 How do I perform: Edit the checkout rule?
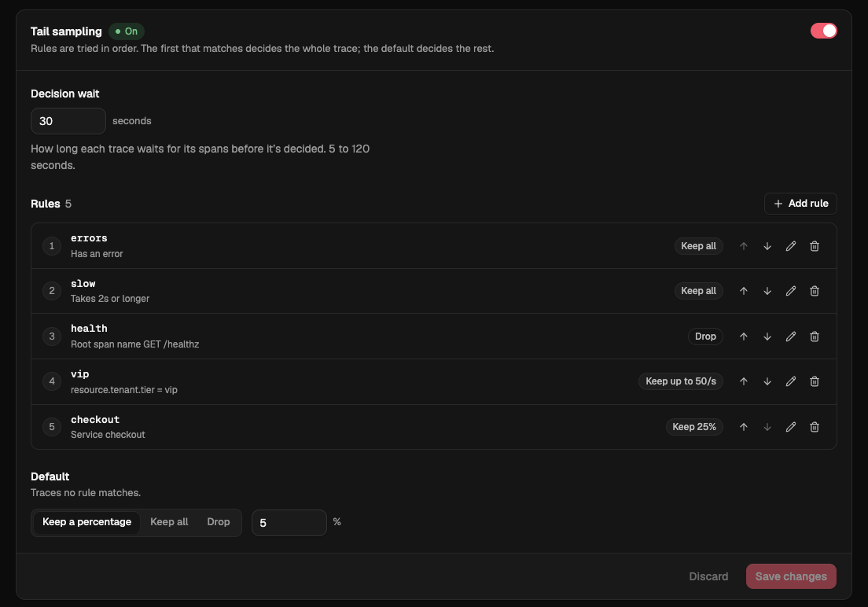[x=790, y=426]
